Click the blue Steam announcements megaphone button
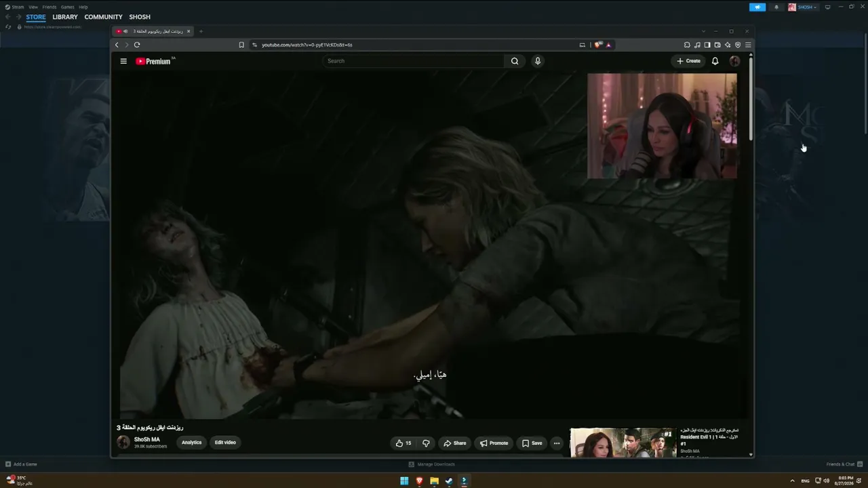The height and width of the screenshot is (488, 868). click(x=757, y=7)
